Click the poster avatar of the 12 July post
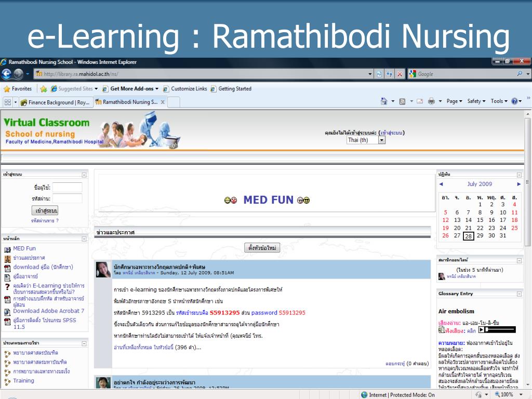Image resolution: width=532 pixels, height=399 pixels. 103,270
